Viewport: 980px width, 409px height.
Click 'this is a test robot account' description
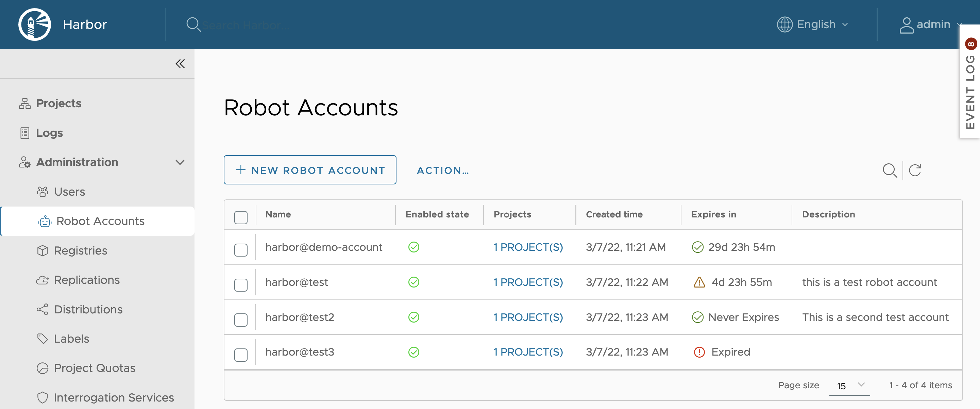pos(869,282)
